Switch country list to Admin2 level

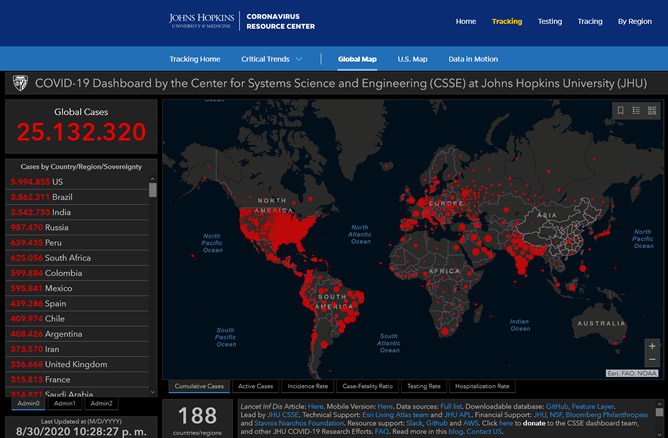point(100,403)
